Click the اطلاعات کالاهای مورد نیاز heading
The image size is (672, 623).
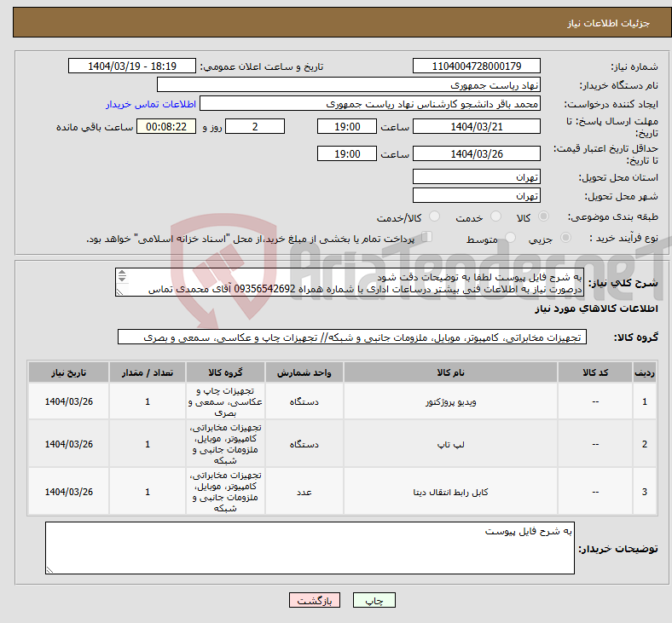[596, 309]
